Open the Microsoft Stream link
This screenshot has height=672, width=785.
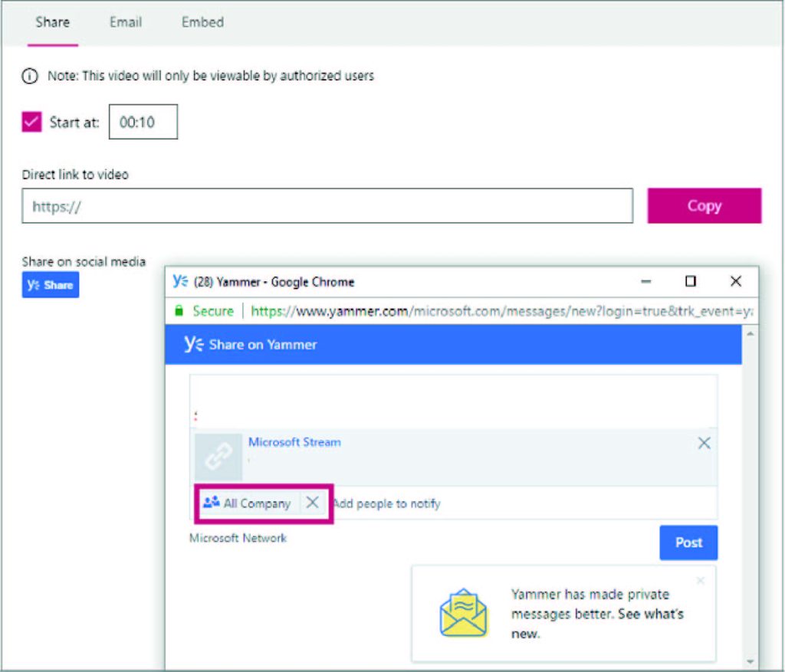pos(295,442)
